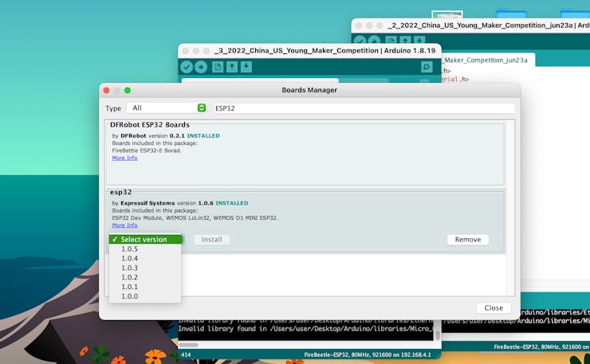Select version 1.0.4 from list
This screenshot has width=590, height=364.
pyautogui.click(x=145, y=258)
